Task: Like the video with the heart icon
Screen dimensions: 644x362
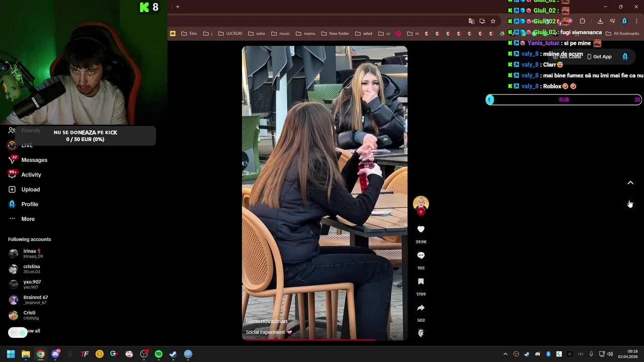Action: coord(421,229)
